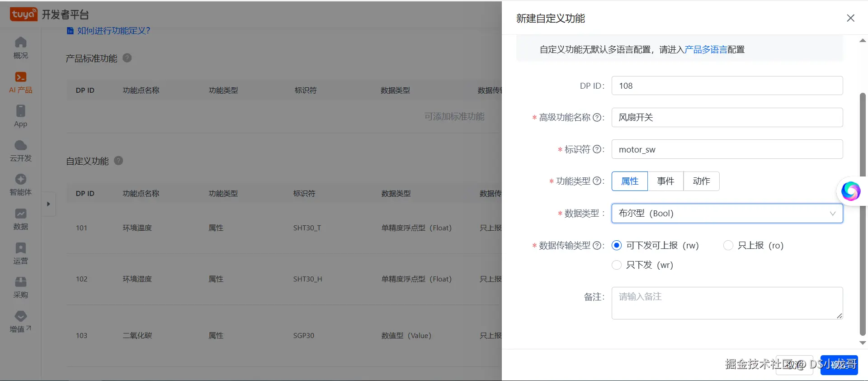Close the 新建自定义功能 panel
The width and height of the screenshot is (868, 381).
(850, 18)
